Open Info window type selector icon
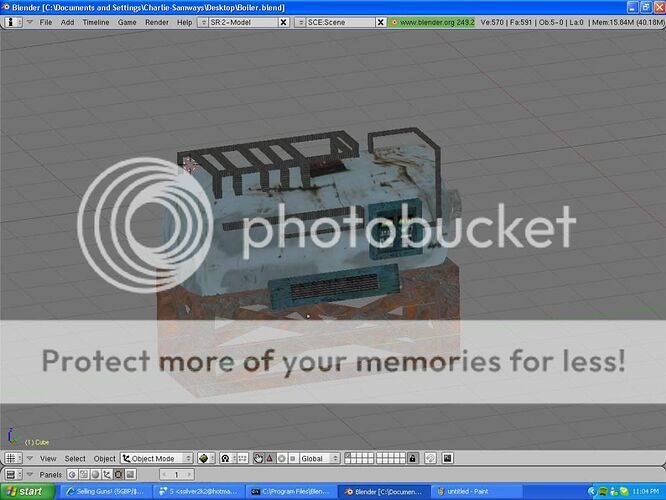Image resolution: width=666 pixels, height=500 pixels. point(13,22)
